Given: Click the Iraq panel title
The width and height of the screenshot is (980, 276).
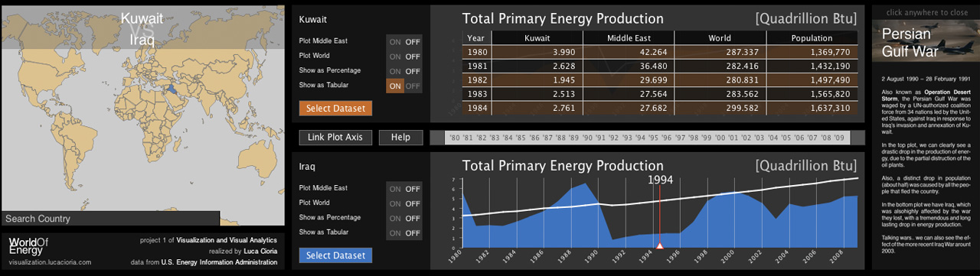Looking at the screenshot, I should tap(307, 166).
